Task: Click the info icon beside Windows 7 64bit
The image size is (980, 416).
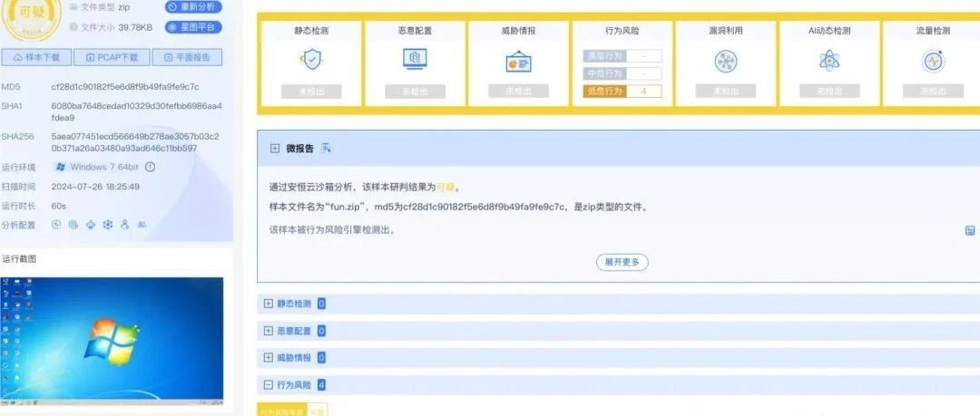Action: (x=150, y=167)
